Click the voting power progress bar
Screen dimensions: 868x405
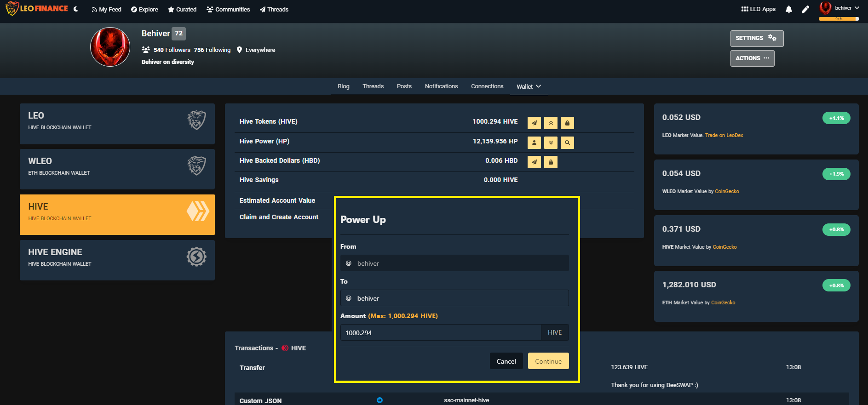(839, 19)
